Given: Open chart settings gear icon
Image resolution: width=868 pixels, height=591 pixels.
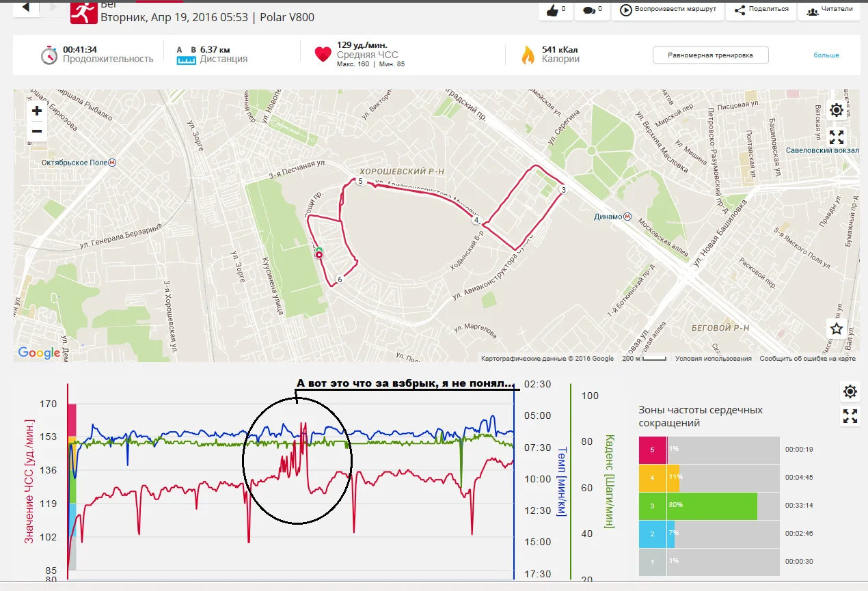Looking at the screenshot, I should 850,391.
